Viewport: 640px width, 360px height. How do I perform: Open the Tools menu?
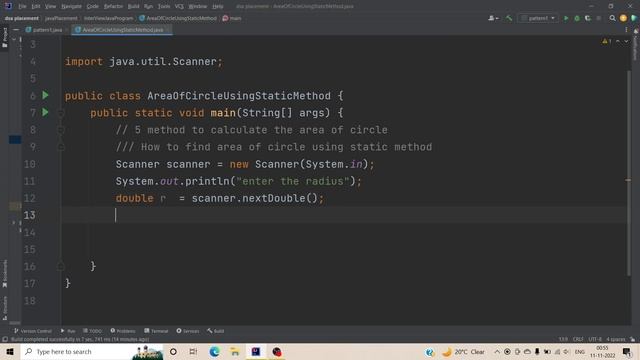[x=164, y=6]
